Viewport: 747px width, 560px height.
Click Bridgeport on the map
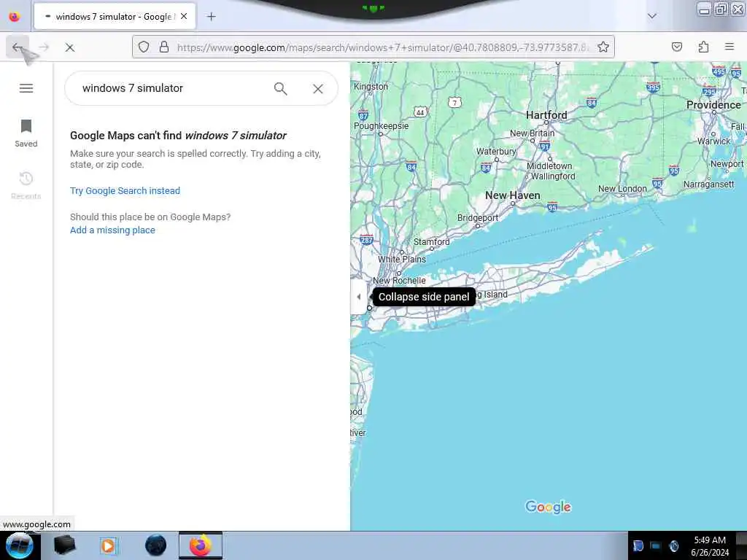(x=477, y=217)
